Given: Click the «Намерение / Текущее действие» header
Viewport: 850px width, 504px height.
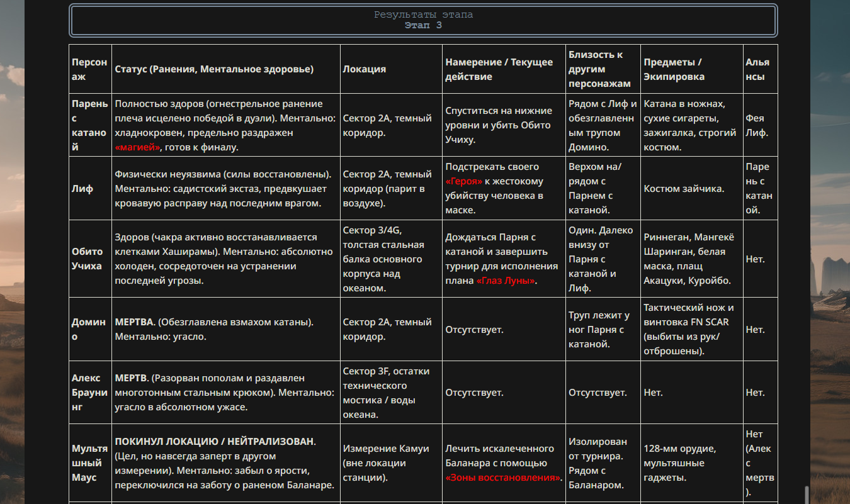Looking at the screenshot, I should point(504,69).
